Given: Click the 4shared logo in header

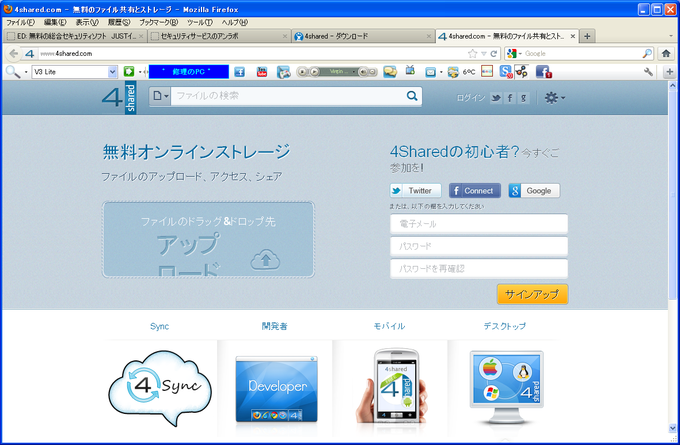Looking at the screenshot, I should (x=119, y=98).
